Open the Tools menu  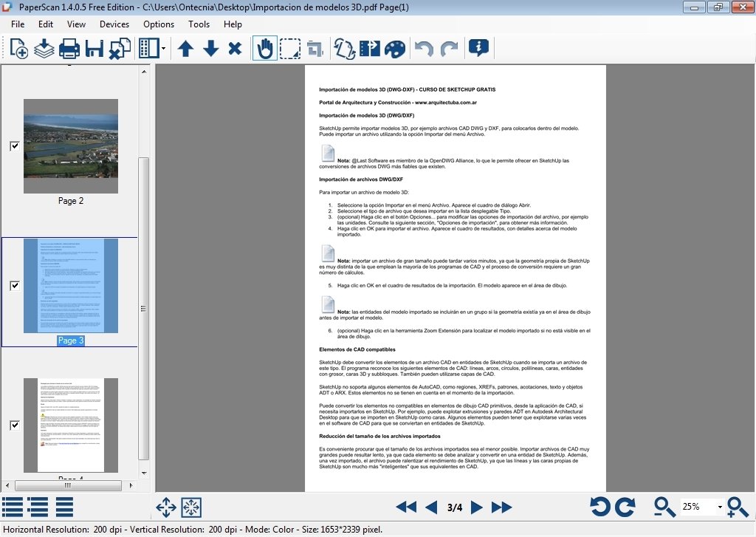[199, 24]
